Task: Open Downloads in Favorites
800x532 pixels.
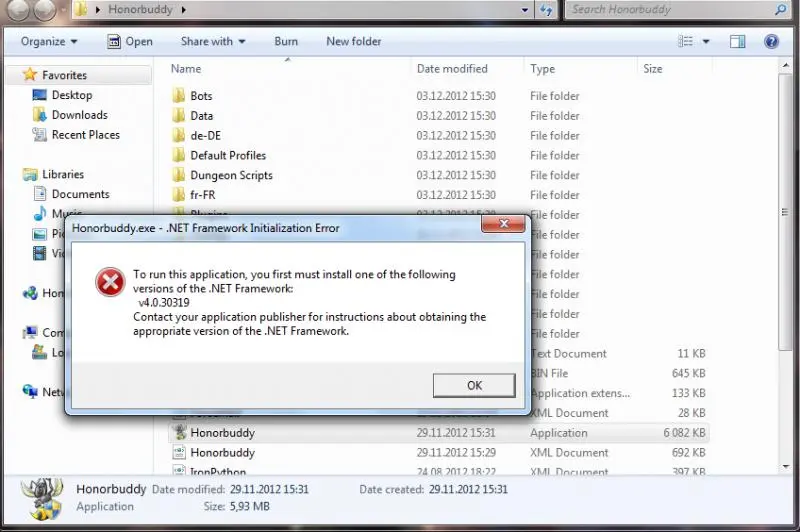Action: click(x=80, y=115)
